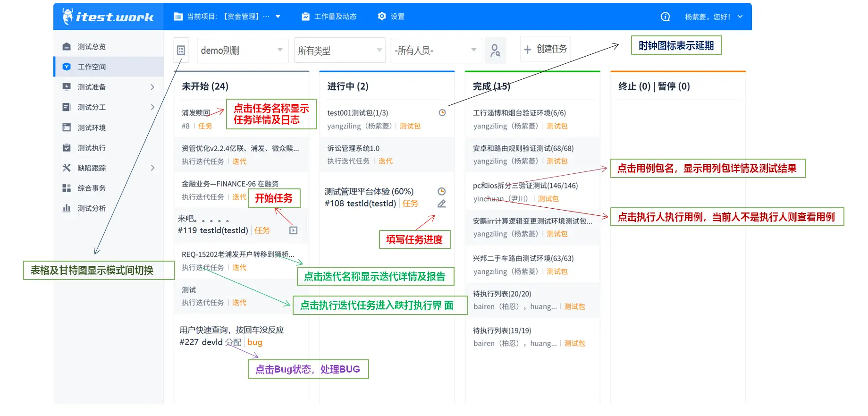Click 执行迭代任务 under 诉讼管理系统1.0
The height and width of the screenshot is (416, 868).
coord(348,161)
